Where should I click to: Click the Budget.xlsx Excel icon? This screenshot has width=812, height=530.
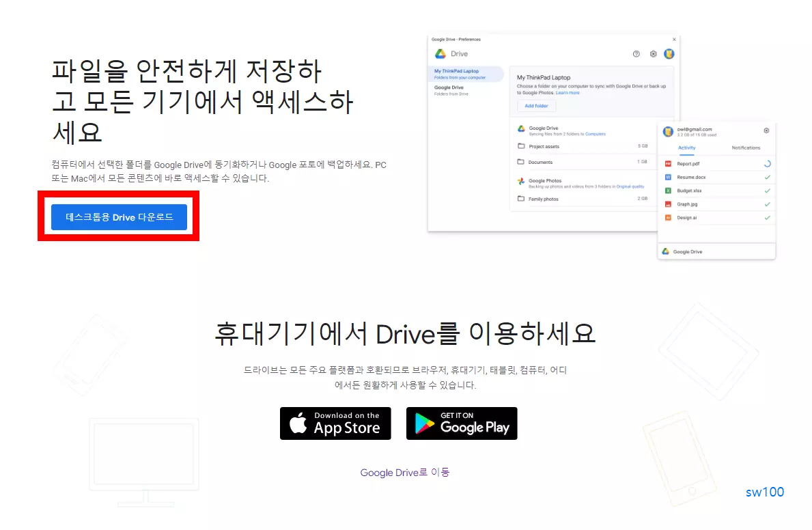pyautogui.click(x=668, y=191)
